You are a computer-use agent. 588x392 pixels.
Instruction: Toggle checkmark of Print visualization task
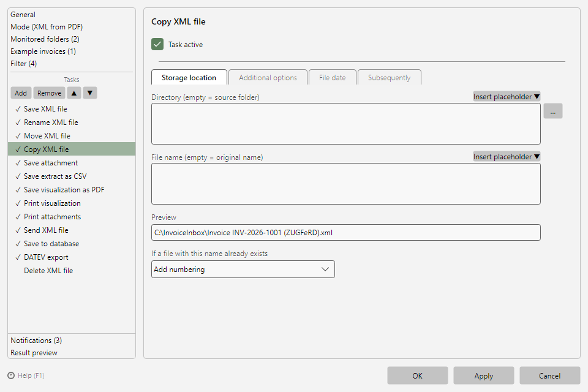pyautogui.click(x=18, y=204)
